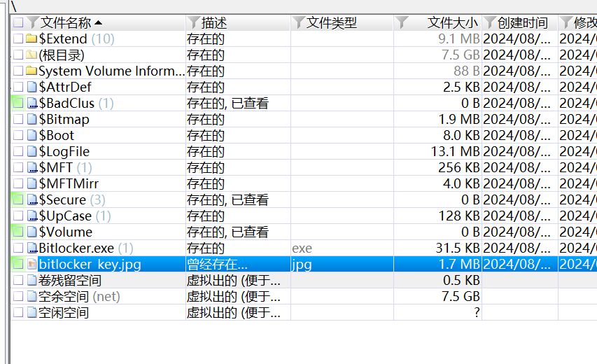Click the $MFTMirr file icon
Image resolution: width=597 pixels, height=364 pixels.
(x=32, y=183)
